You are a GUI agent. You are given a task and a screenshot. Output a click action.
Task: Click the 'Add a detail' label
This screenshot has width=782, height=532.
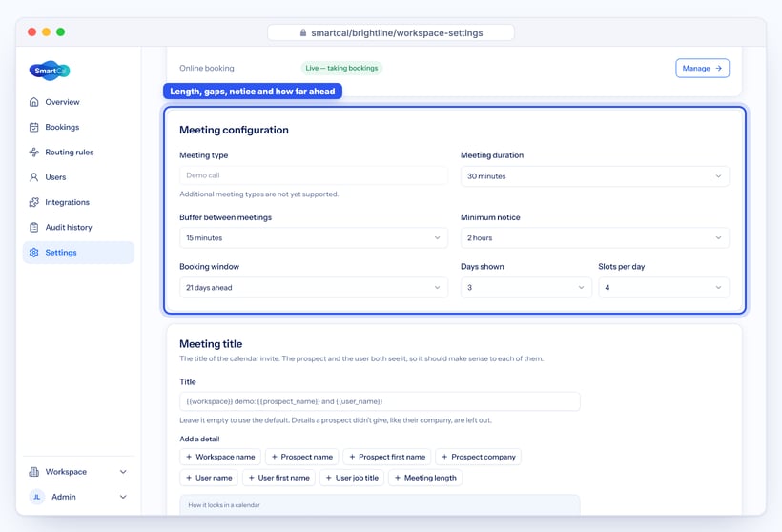(x=199, y=439)
